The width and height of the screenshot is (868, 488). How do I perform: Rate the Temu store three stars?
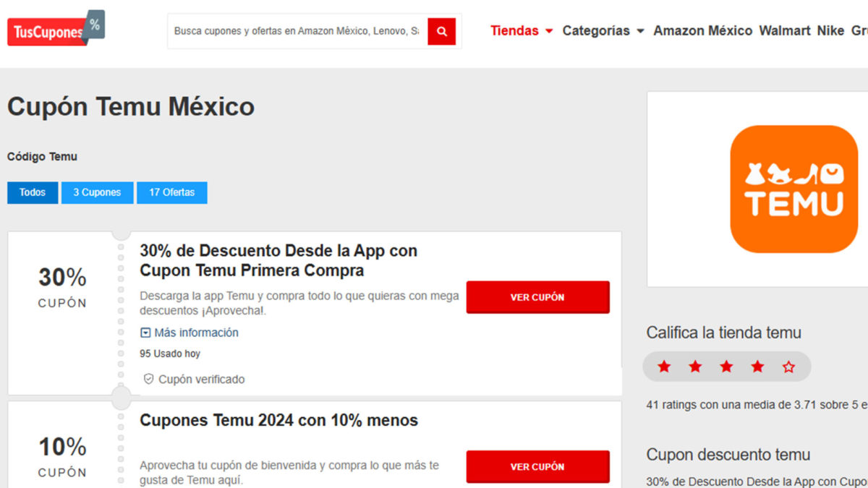726,367
